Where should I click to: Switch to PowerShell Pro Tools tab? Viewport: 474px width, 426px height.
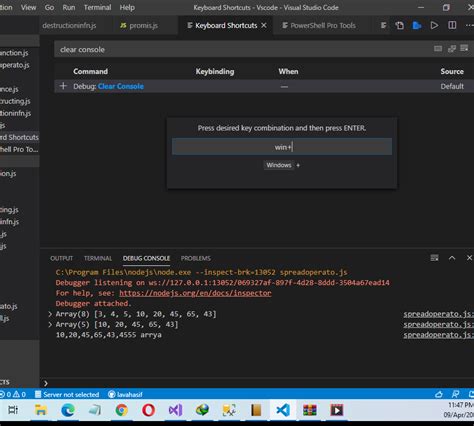[319, 26]
